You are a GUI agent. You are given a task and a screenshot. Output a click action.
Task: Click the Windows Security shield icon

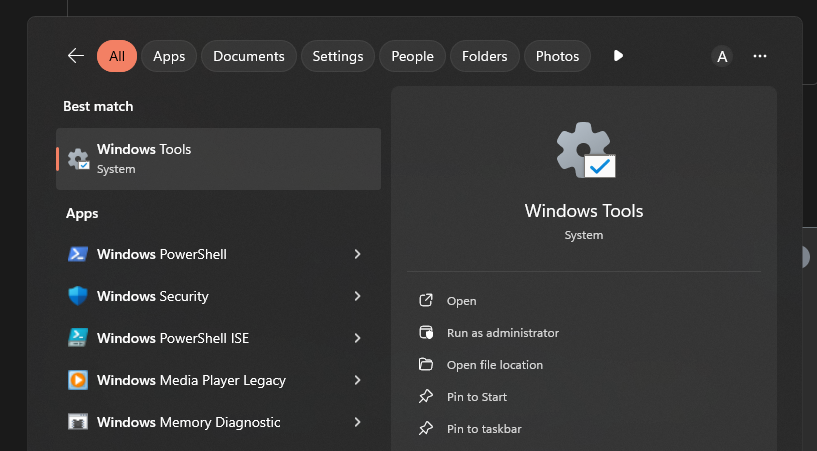(78, 296)
